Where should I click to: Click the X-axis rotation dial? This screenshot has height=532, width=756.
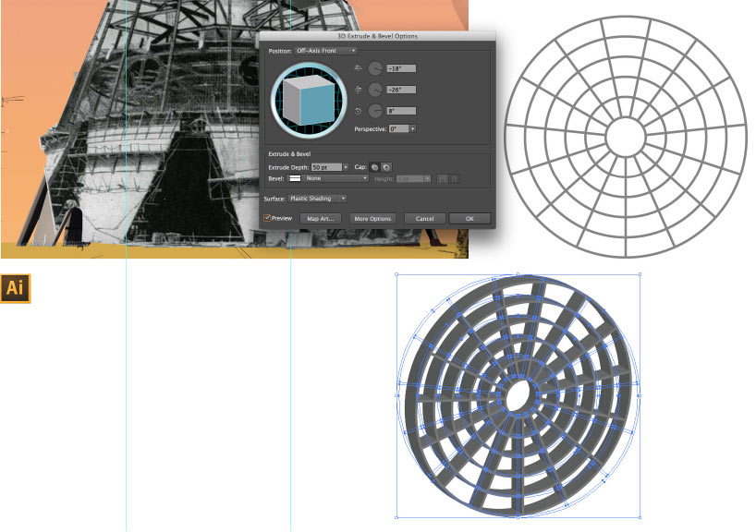[374, 68]
